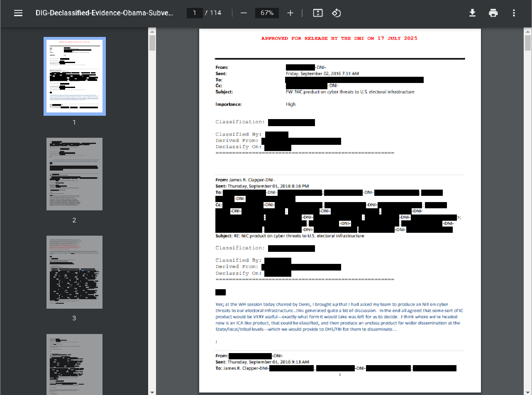Click the second 'Declassify On:' label
The width and height of the screenshot is (532, 395).
[x=239, y=273]
